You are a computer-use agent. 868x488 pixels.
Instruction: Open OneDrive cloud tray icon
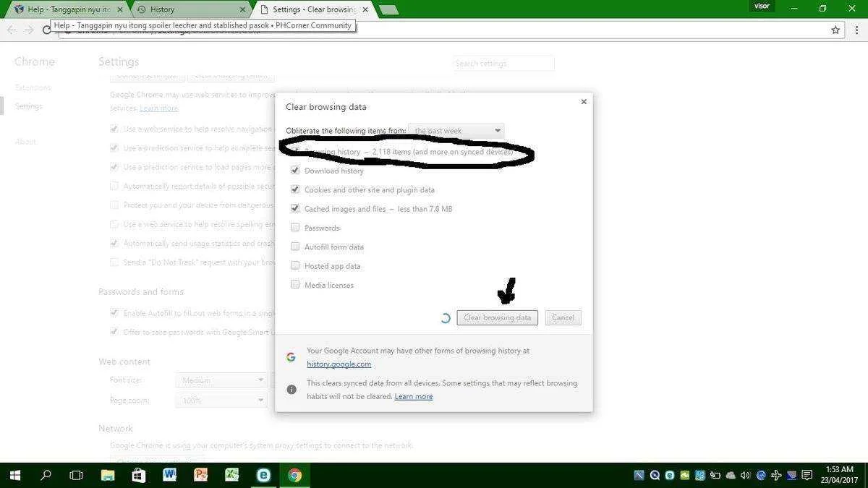(731, 475)
